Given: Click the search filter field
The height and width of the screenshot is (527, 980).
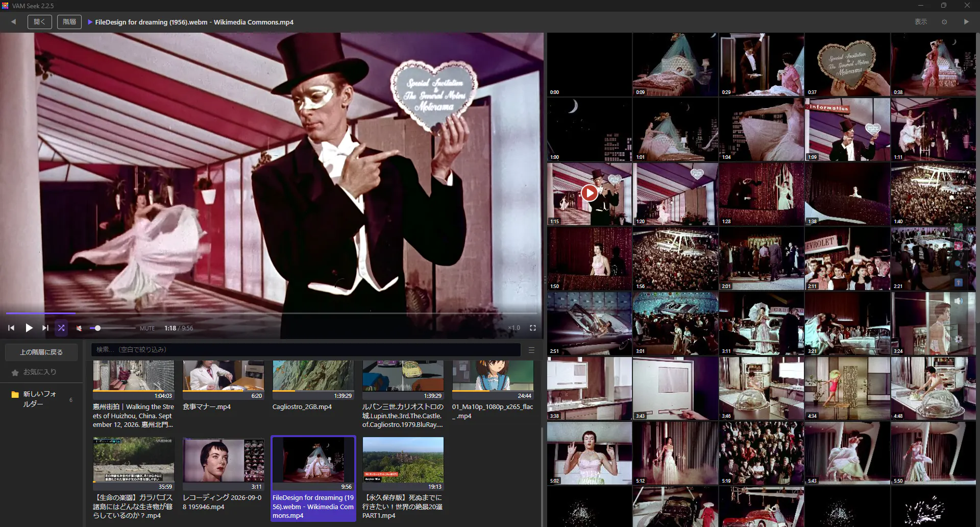Looking at the screenshot, I should tap(306, 350).
